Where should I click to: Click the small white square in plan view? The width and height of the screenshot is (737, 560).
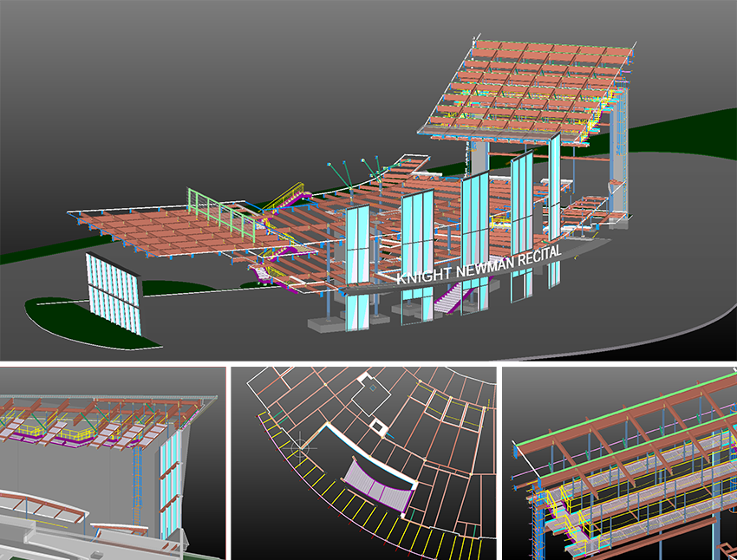click(377, 426)
